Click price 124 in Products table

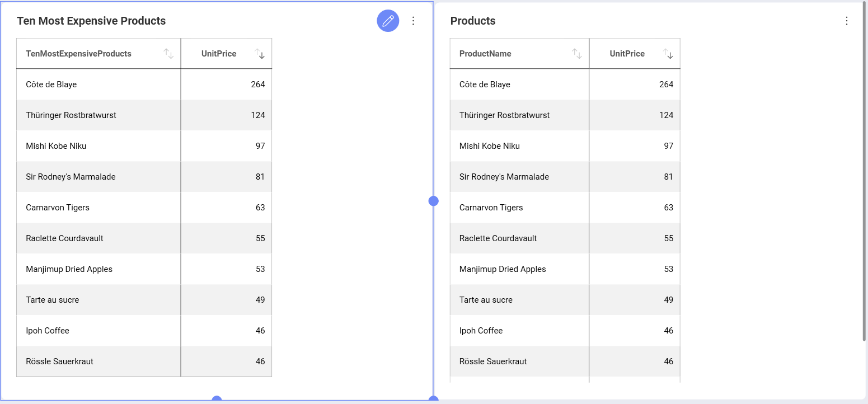(667, 115)
